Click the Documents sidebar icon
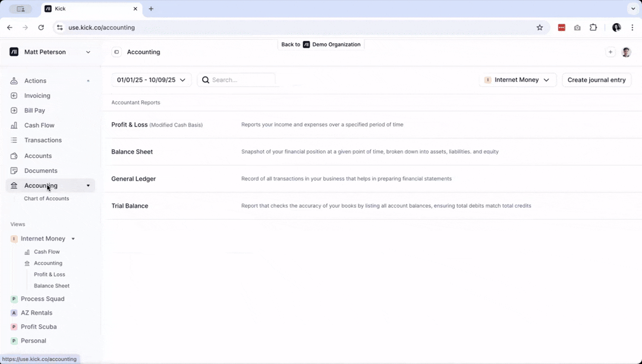The image size is (642, 364). tap(13, 170)
